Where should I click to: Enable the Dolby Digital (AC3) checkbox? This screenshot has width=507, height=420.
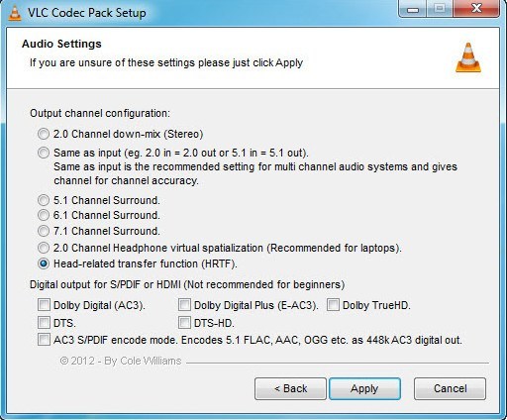pos(44,305)
